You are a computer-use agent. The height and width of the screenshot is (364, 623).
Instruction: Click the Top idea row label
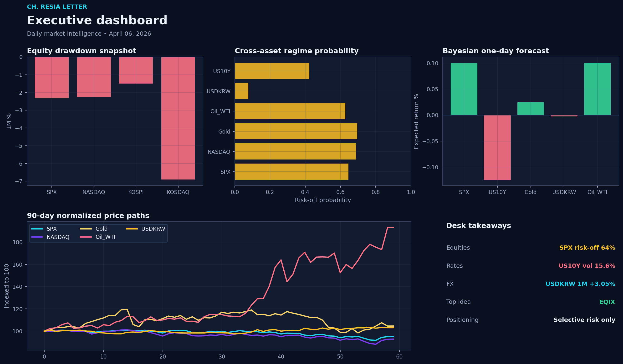[458, 302]
